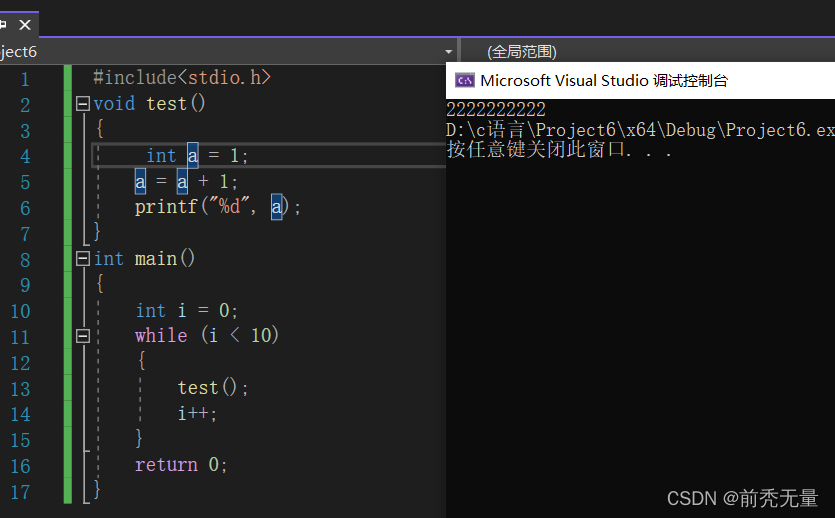Image resolution: width=835 pixels, height=518 pixels.
Task: Collapse the int main() function block
Action: click(x=83, y=259)
